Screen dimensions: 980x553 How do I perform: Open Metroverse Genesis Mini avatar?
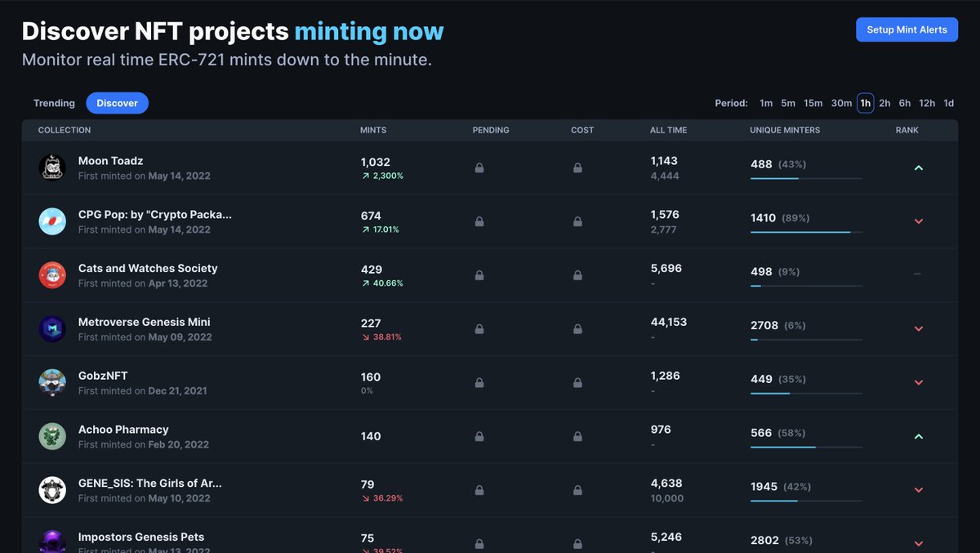coord(52,329)
